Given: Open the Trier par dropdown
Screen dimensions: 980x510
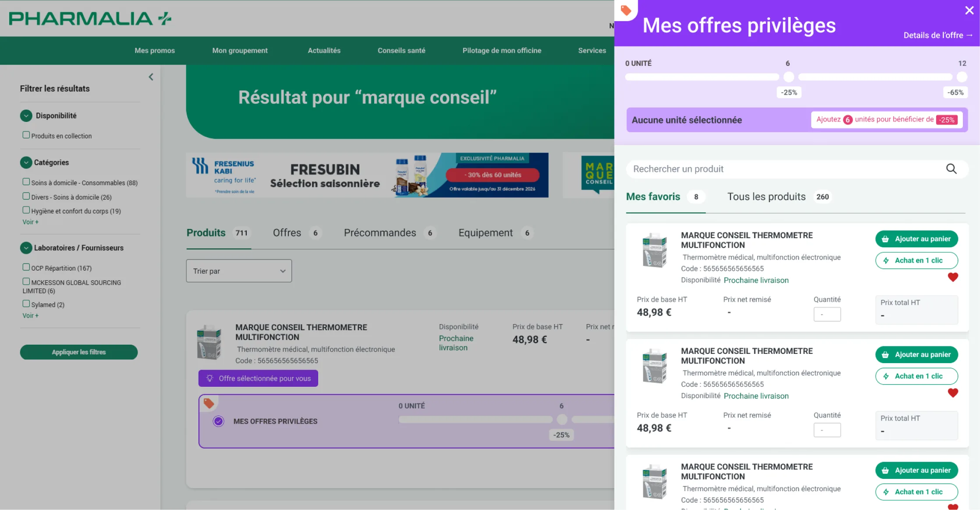Looking at the screenshot, I should coord(239,271).
